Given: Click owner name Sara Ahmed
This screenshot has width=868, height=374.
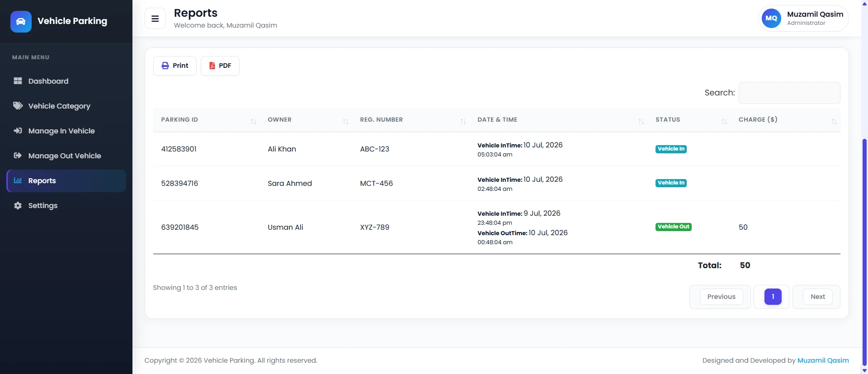Looking at the screenshot, I should (x=290, y=183).
